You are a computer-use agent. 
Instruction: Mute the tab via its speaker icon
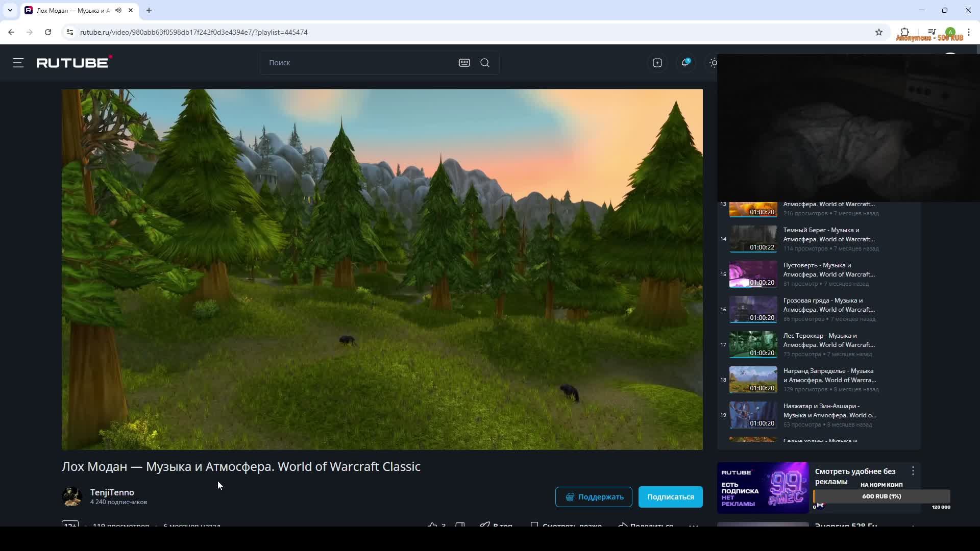pyautogui.click(x=118, y=10)
